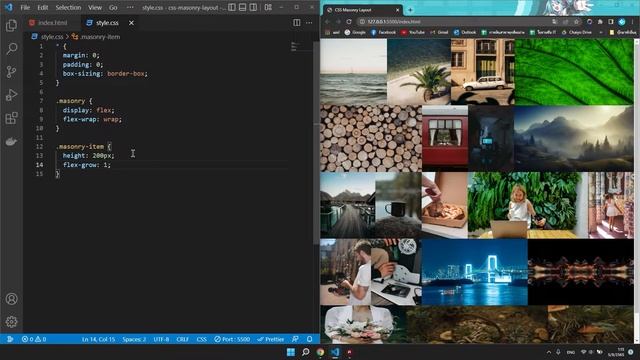Show hidden system tray icons chevron

point(549,352)
